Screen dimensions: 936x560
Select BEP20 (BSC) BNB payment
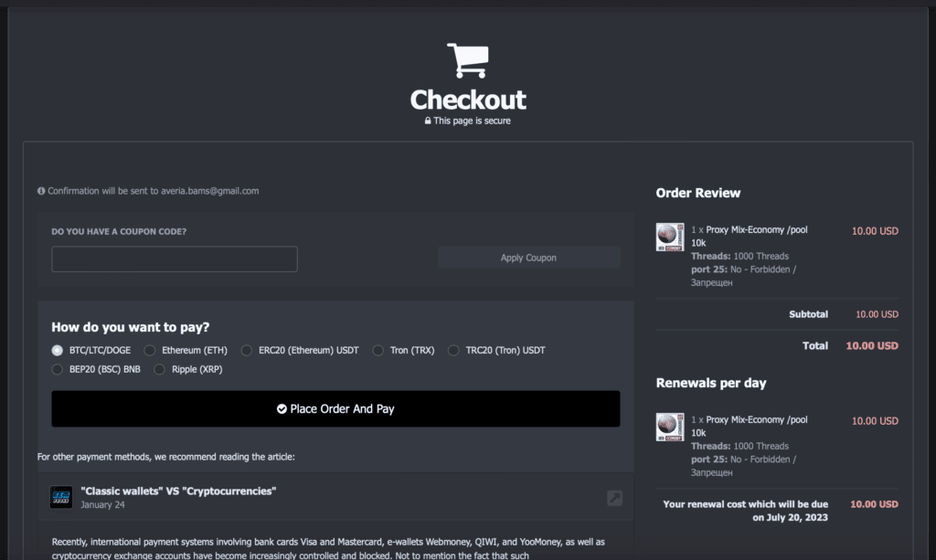(x=56, y=369)
